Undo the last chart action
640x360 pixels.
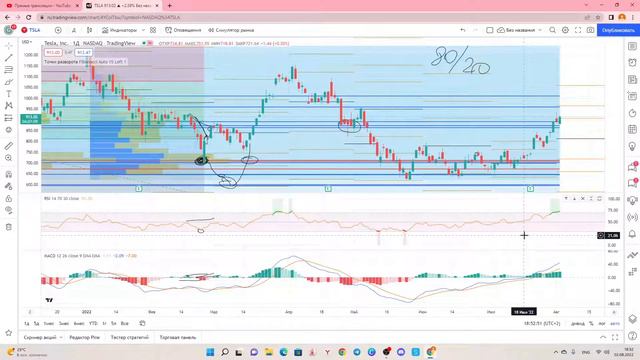(x=462, y=30)
